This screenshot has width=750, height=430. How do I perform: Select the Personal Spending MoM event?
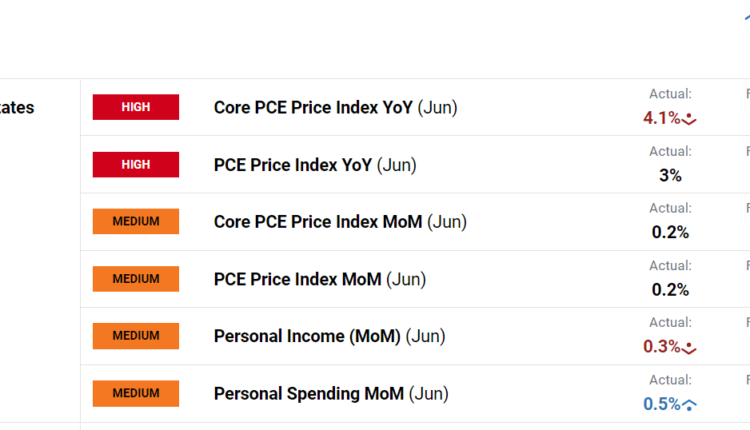coord(331,393)
